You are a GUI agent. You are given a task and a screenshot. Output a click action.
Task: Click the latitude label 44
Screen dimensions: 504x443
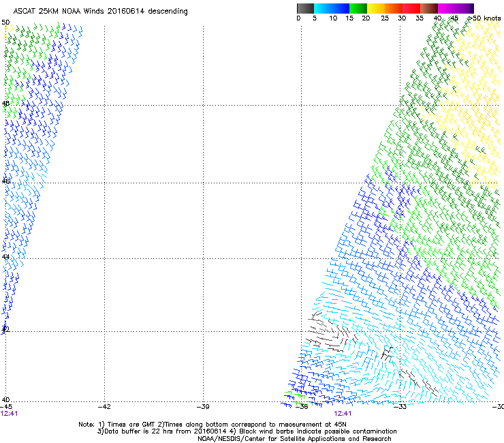click(x=5, y=257)
